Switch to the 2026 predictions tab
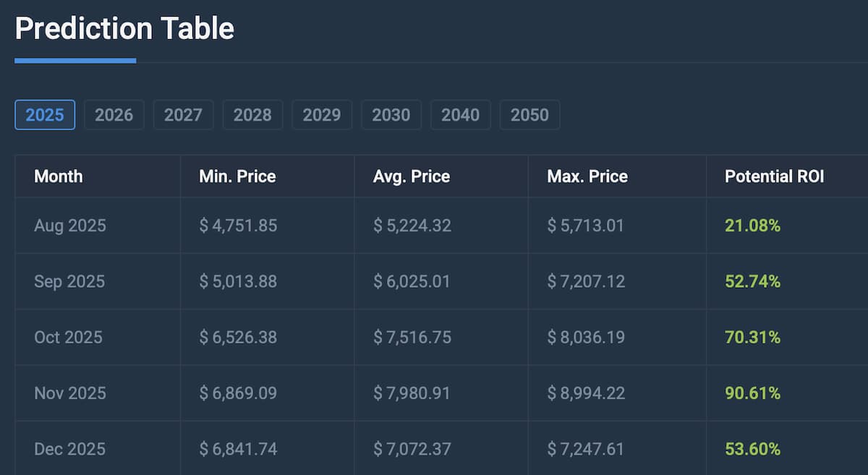Screen dimensions: 868x475 pyautogui.click(x=114, y=114)
